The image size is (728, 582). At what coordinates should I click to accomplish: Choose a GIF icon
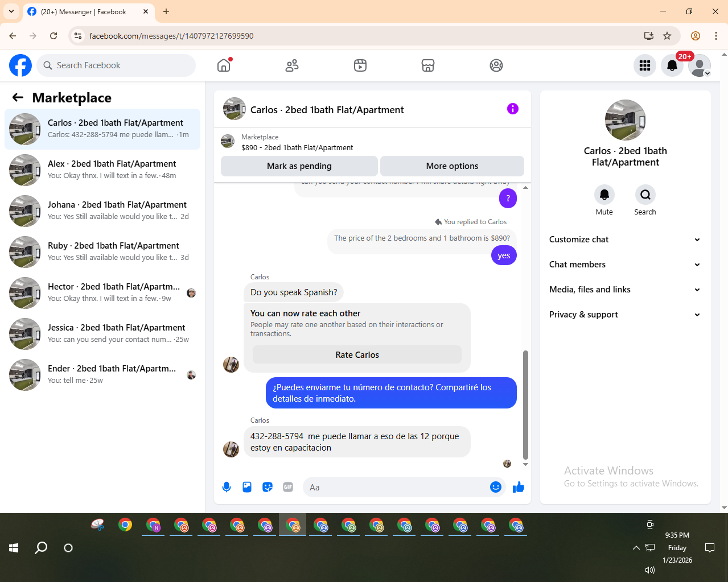(288, 487)
